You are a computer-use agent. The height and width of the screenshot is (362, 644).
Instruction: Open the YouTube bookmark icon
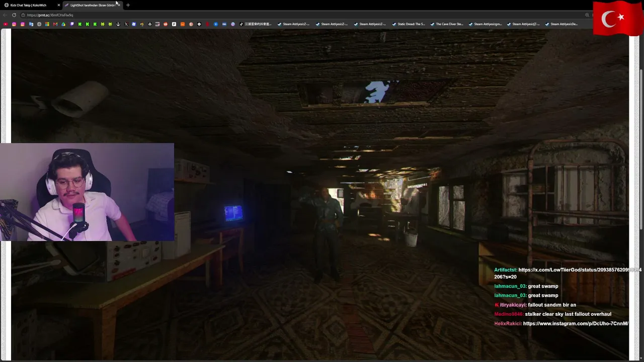click(6, 24)
